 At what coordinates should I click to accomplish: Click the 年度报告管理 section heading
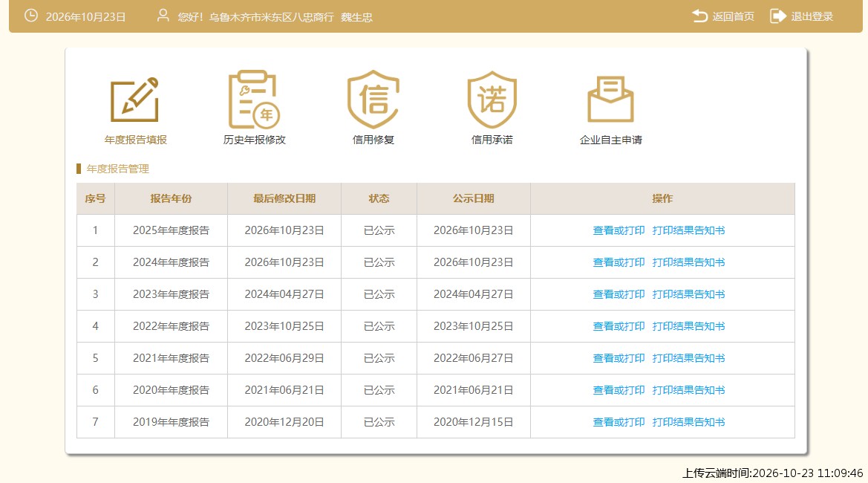coord(117,169)
